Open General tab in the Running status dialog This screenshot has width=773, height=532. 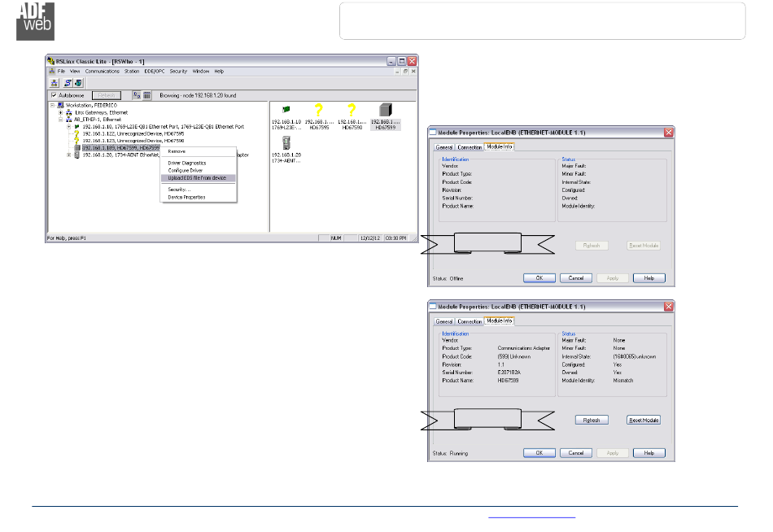444,321
